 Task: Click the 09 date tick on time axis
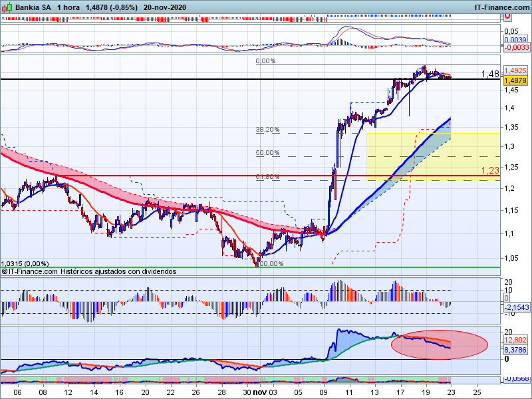click(324, 392)
